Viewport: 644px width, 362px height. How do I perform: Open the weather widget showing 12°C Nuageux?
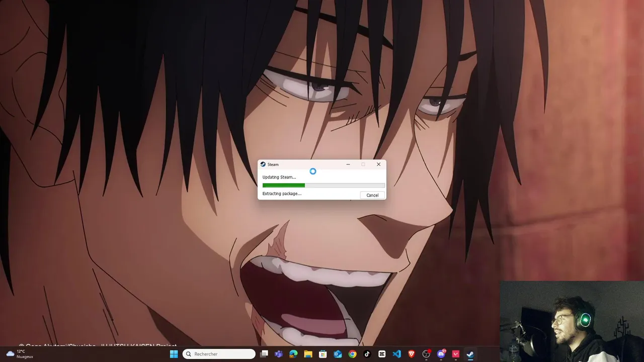[19, 354]
